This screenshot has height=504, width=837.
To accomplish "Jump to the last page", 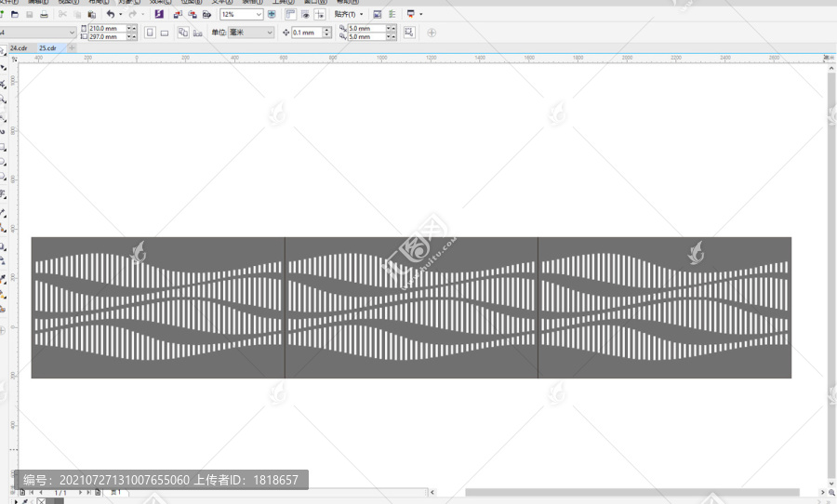I will (x=89, y=492).
